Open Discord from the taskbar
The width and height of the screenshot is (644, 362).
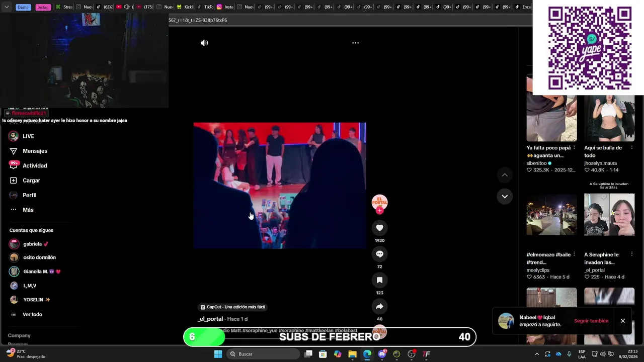point(382,354)
